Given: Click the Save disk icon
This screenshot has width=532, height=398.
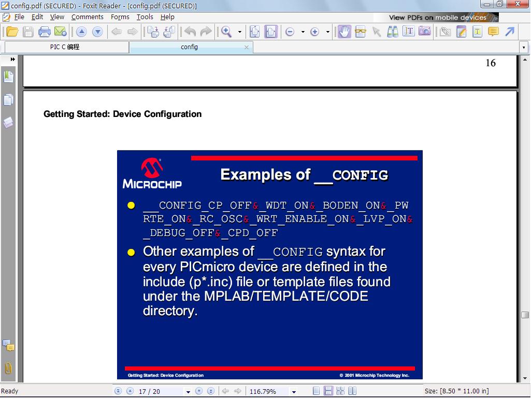Looking at the screenshot, I should pos(28,32).
